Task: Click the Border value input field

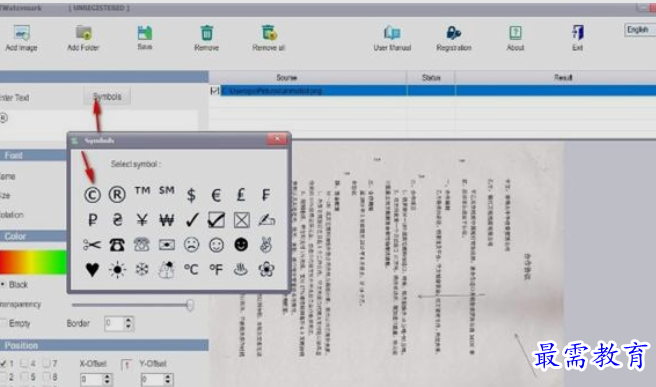Action: pos(114,323)
